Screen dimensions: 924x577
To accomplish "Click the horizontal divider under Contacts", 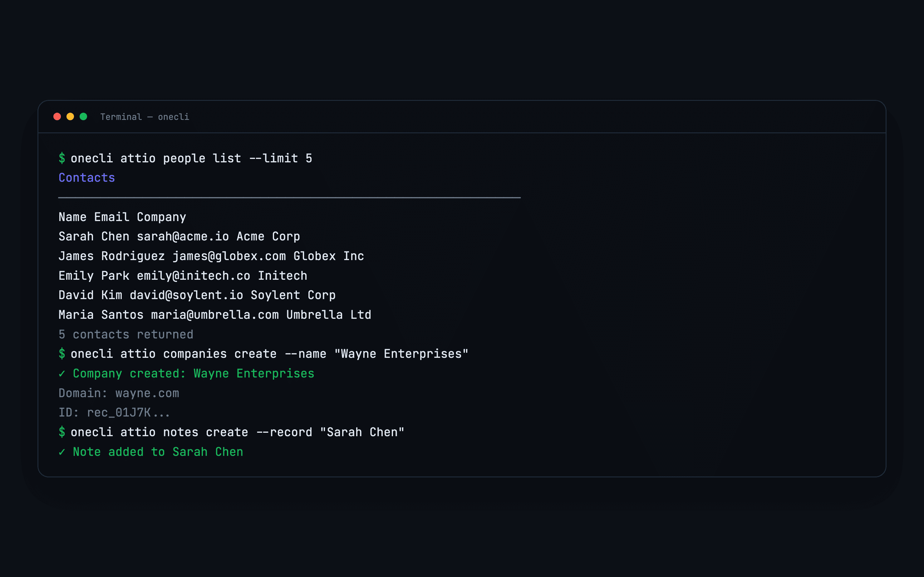I will 289,198.
